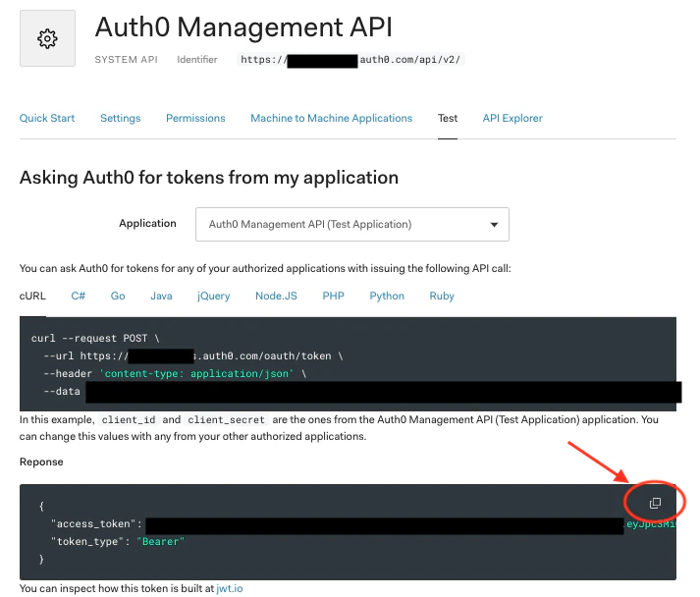700x597 pixels.
Task: Go to the Permissions tab
Action: click(195, 119)
